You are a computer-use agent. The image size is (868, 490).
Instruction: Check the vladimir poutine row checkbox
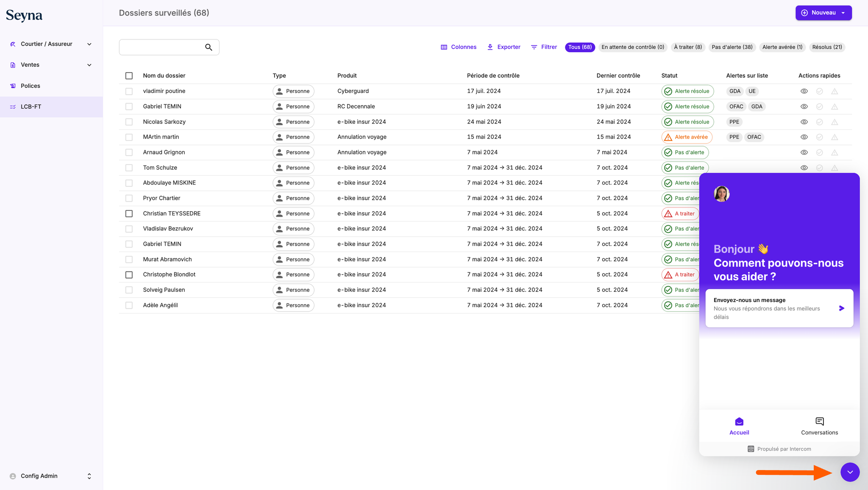pos(129,91)
